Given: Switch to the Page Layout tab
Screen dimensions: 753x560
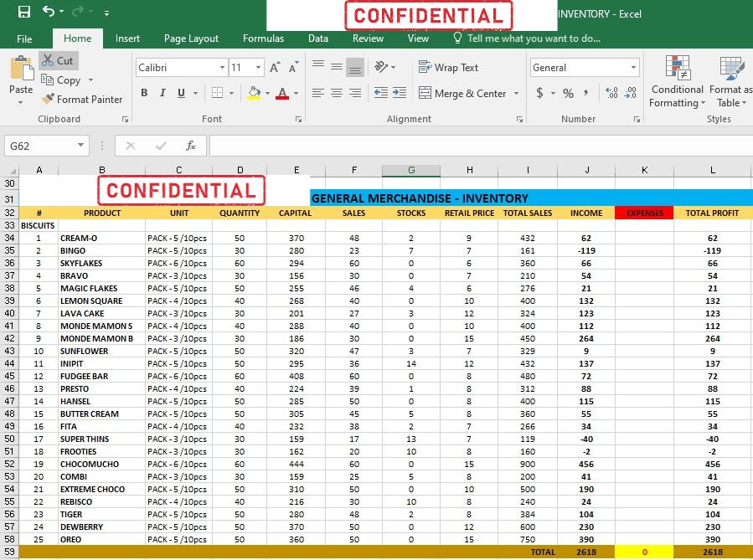Looking at the screenshot, I should pyautogui.click(x=191, y=39).
